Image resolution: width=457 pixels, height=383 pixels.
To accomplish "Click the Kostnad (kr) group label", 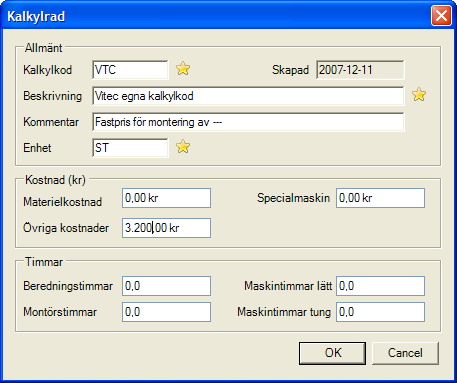I will (55, 180).
